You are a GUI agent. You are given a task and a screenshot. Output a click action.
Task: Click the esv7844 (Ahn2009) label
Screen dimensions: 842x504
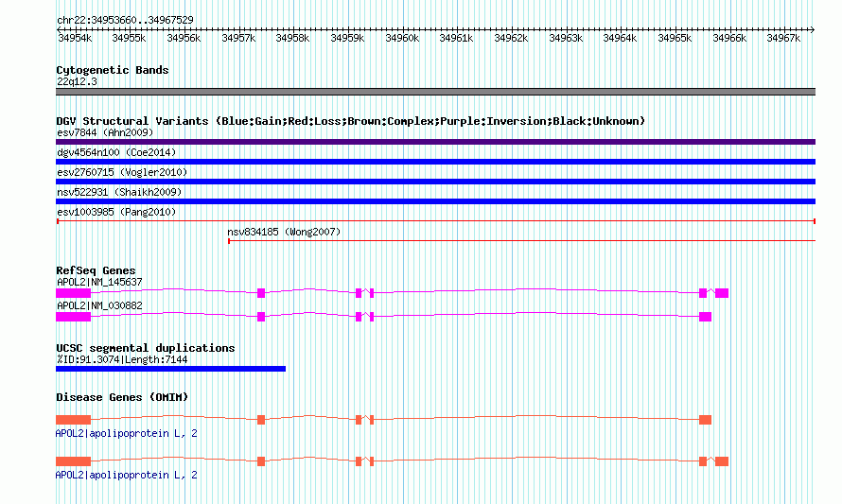tap(105, 132)
